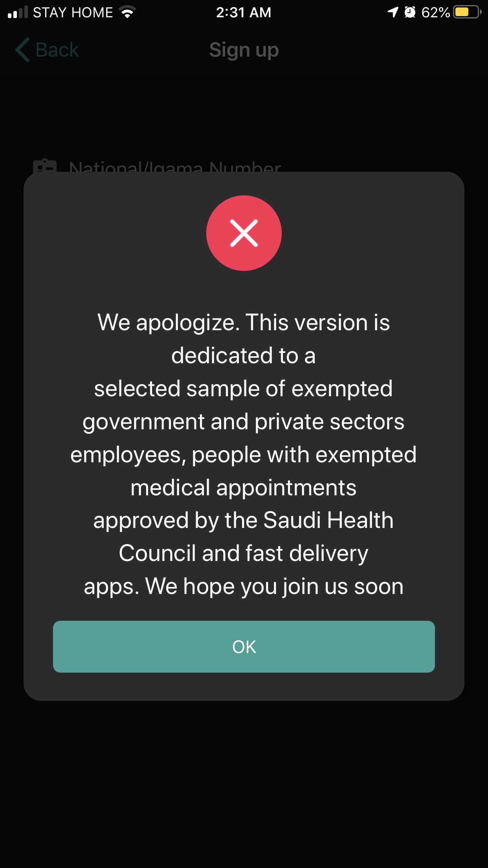Click the Wi-Fi status icon
This screenshot has width=488, height=868.
pyautogui.click(x=127, y=12)
